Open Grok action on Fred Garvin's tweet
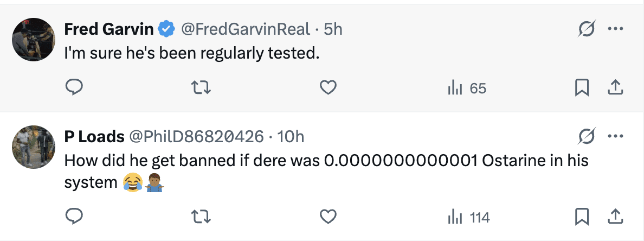Image resolution: width=644 pixels, height=241 pixels. [586, 29]
